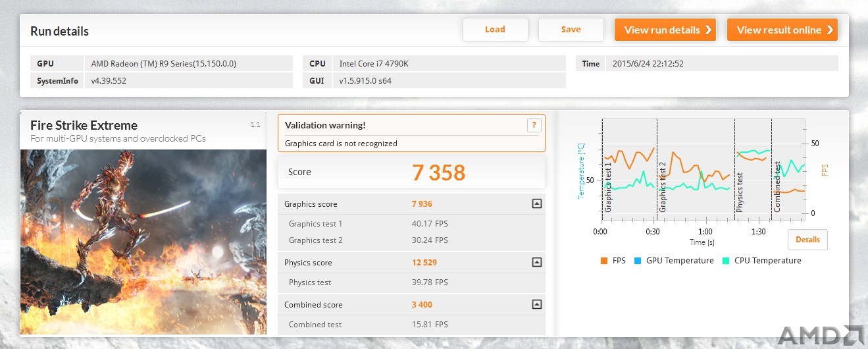Open View result online
The image size is (868, 349).
782,30
